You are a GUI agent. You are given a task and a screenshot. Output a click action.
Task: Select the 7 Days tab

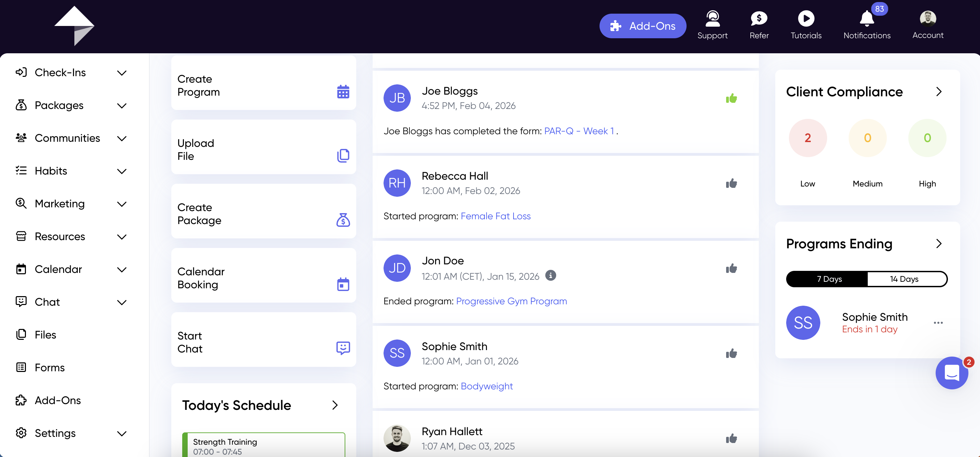(x=828, y=279)
